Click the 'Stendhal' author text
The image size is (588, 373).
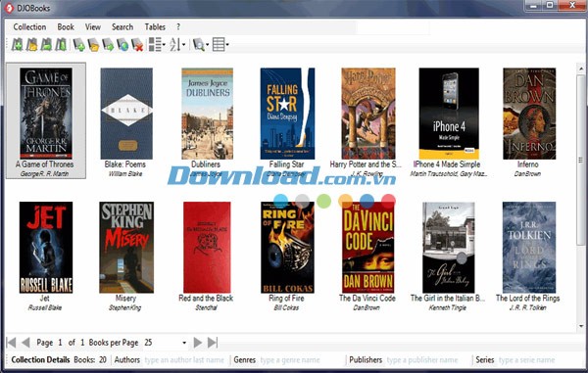(x=206, y=307)
